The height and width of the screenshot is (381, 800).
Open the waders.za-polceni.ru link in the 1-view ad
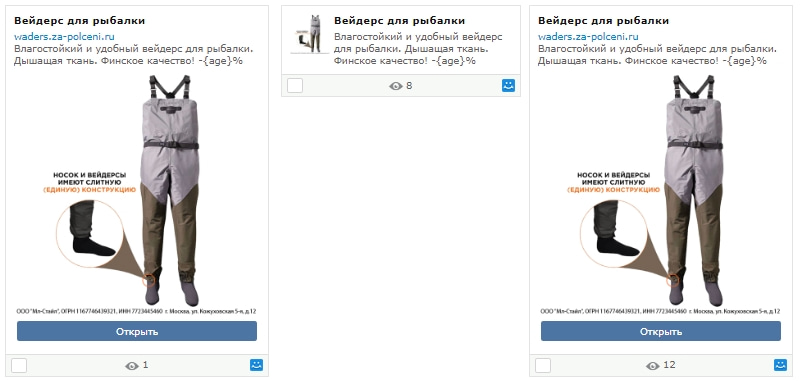click(64, 37)
